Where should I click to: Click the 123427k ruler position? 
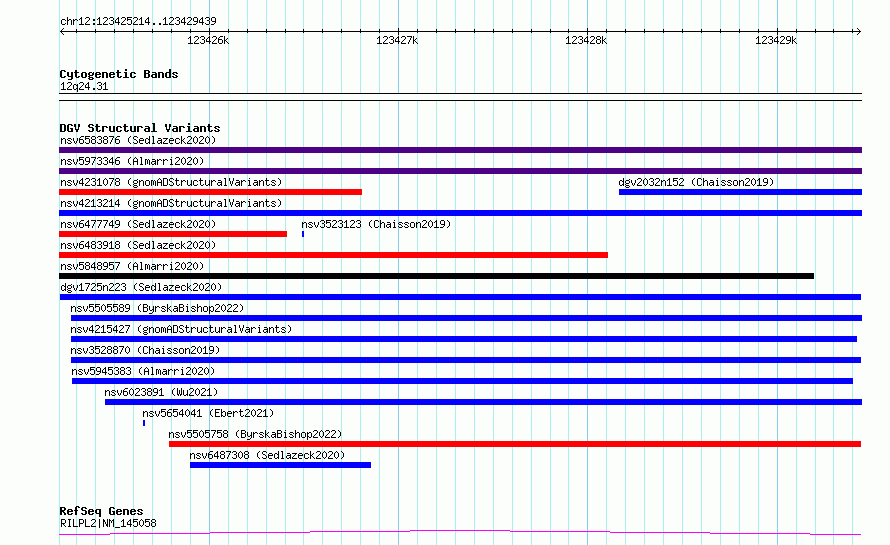click(x=397, y=40)
